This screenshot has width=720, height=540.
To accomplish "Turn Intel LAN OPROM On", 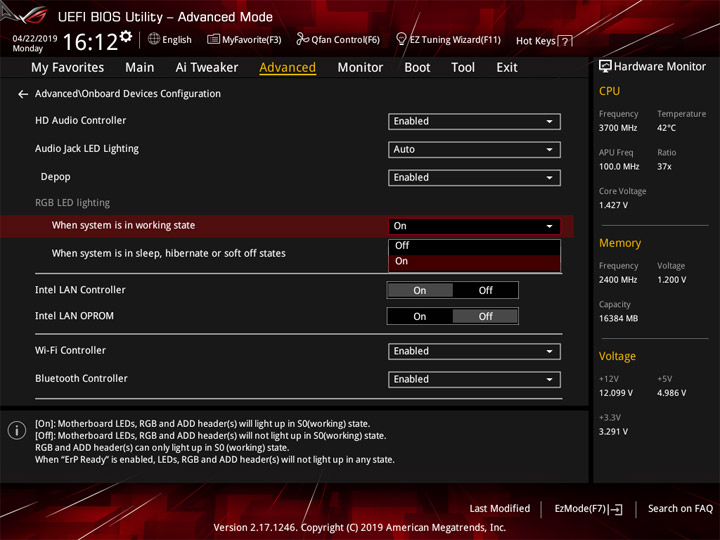I will click(420, 316).
